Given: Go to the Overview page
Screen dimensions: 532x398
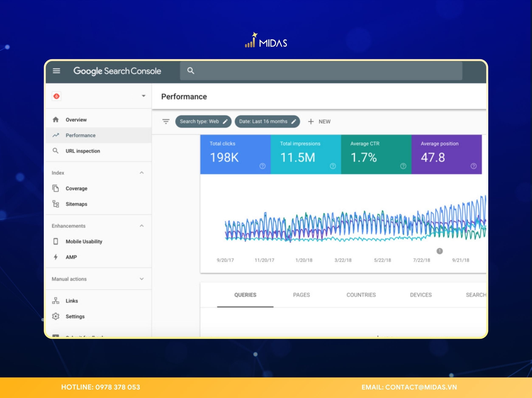Looking at the screenshot, I should (76, 120).
